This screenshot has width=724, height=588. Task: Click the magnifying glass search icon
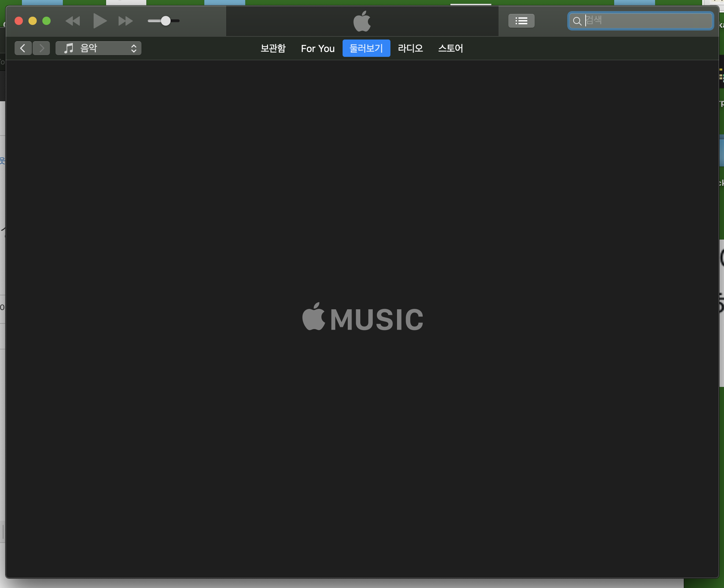(x=577, y=21)
